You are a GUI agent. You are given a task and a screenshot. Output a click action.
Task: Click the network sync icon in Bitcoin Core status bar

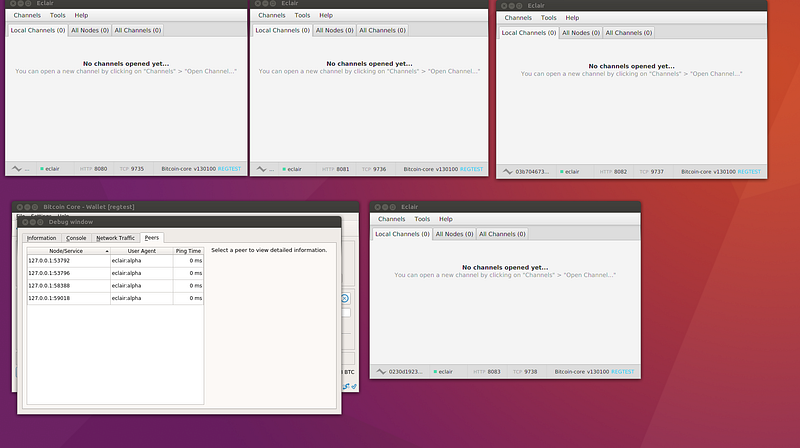[346, 386]
